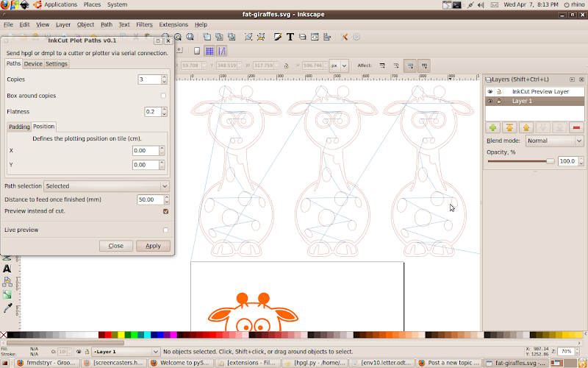Open the Path selection dropdown
Viewport: 588px width, 368px height.
[x=107, y=186]
